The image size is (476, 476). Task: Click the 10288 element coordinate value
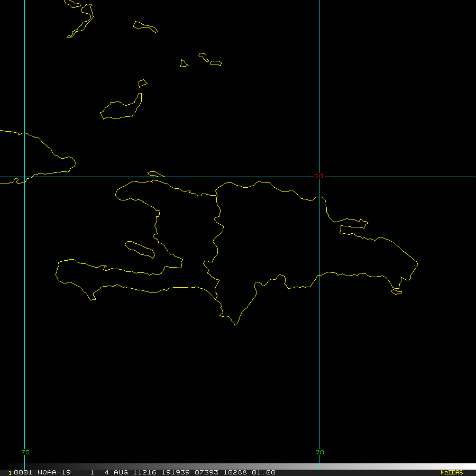pyautogui.click(x=235, y=473)
